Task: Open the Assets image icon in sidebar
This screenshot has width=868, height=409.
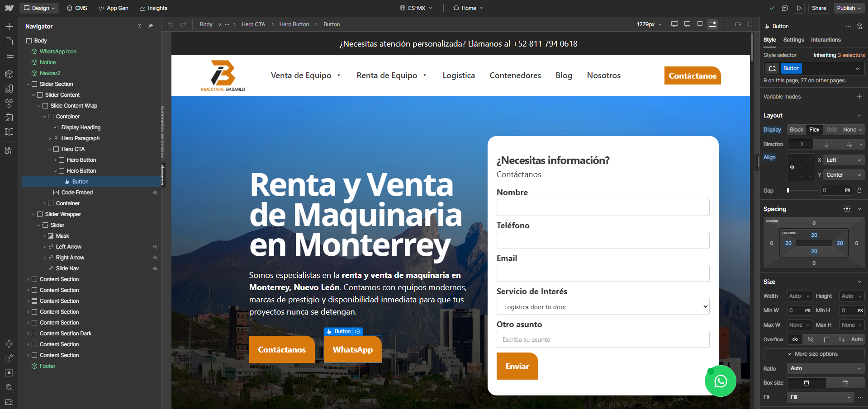Action: tap(9, 118)
